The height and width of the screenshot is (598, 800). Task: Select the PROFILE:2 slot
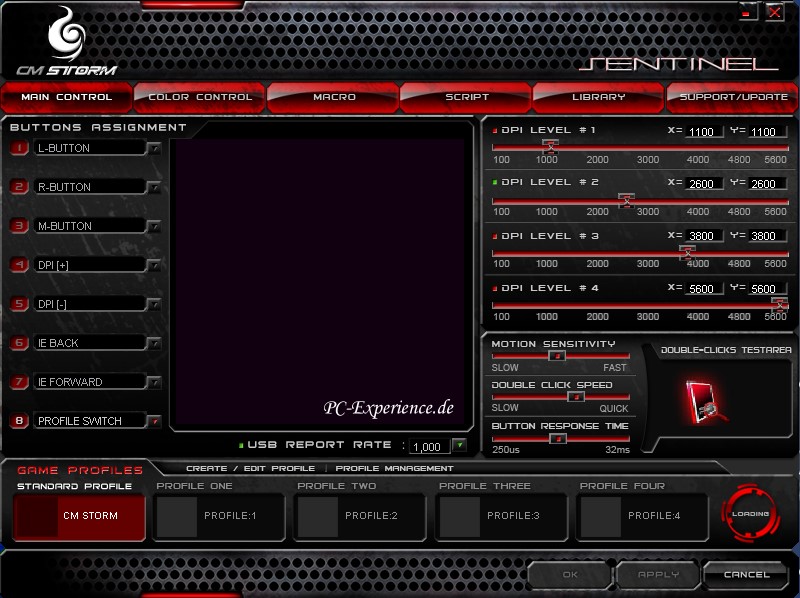pyautogui.click(x=360, y=516)
